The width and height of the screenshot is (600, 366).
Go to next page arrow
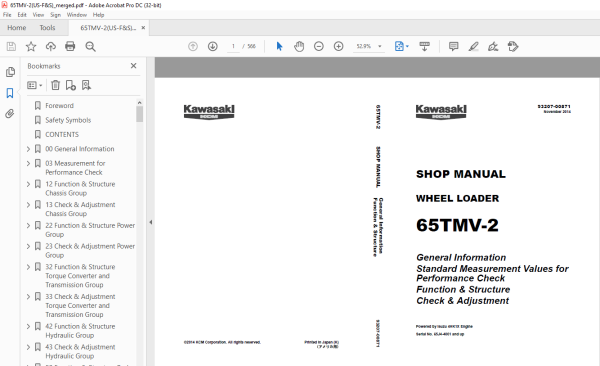coord(213,46)
